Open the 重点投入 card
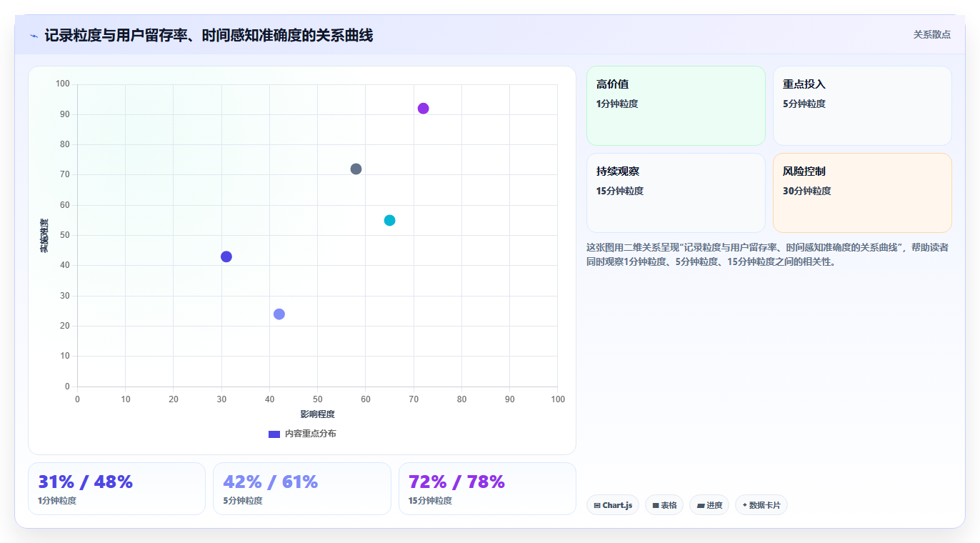 (862, 106)
